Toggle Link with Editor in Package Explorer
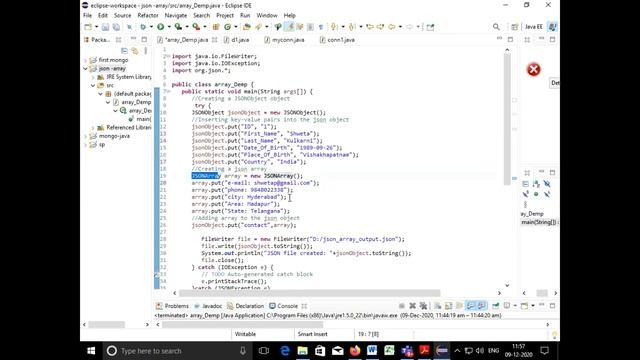Screen dimensions: 640x360 coord(134,51)
